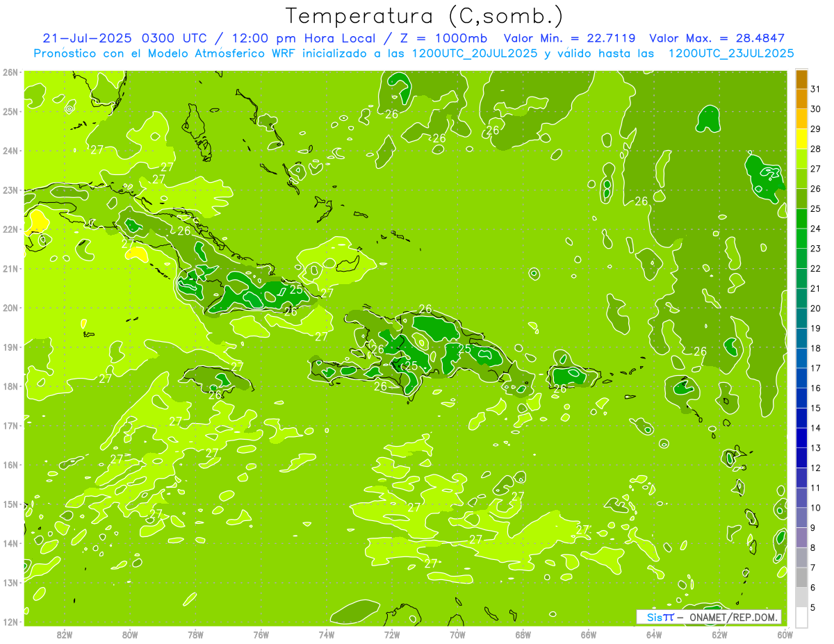Select the dark blue legend band between 13 and 14
Viewport: 834px width, 644px height.
tap(801, 438)
